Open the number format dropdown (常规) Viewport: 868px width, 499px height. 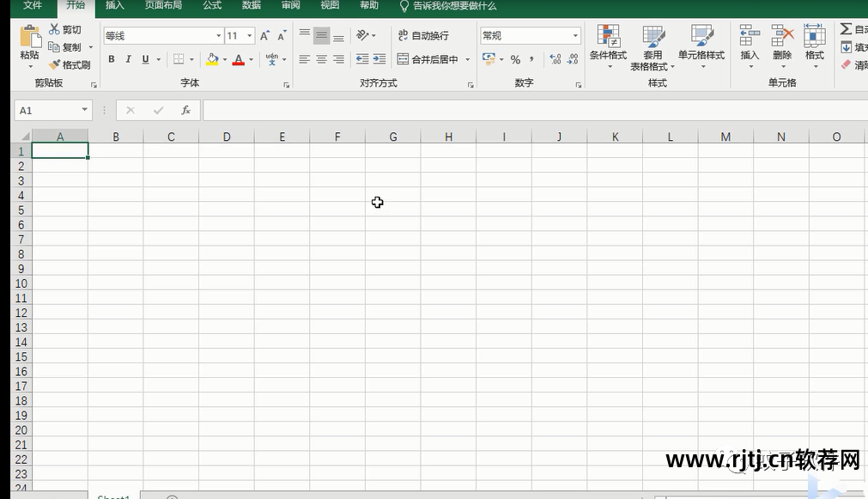point(575,36)
